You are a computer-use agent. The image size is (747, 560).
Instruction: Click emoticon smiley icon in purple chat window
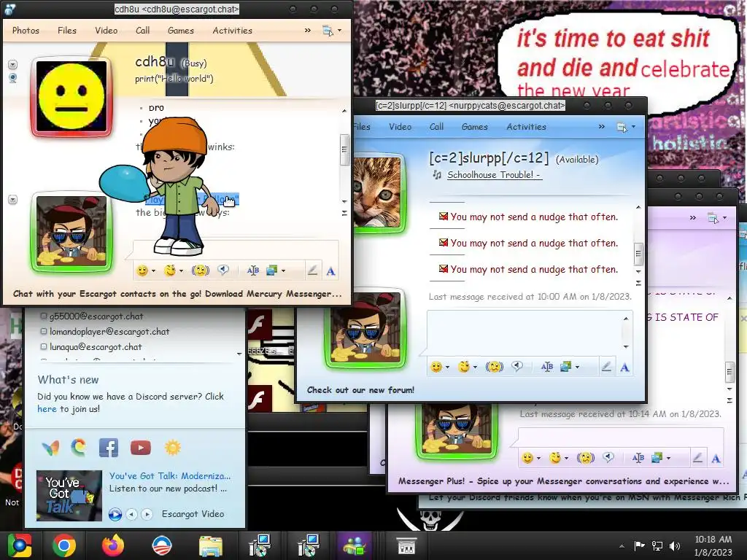point(527,458)
